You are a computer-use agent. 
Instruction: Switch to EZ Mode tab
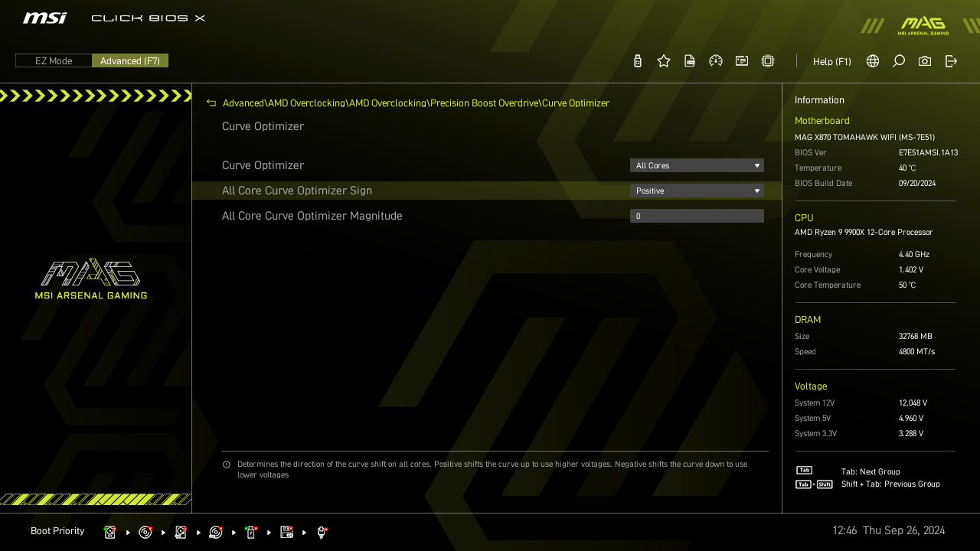54,60
